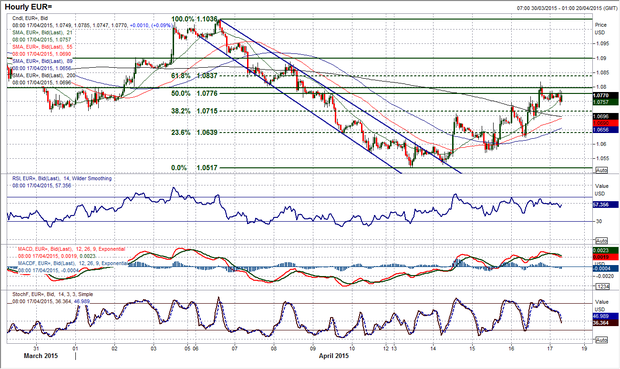Click the April 2015 label on time axis
Viewport: 620px width, 369px height.
coord(334,356)
